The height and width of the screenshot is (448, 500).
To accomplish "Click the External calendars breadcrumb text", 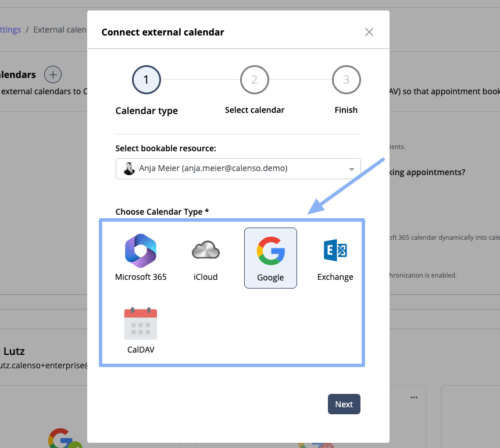I will [x=60, y=30].
